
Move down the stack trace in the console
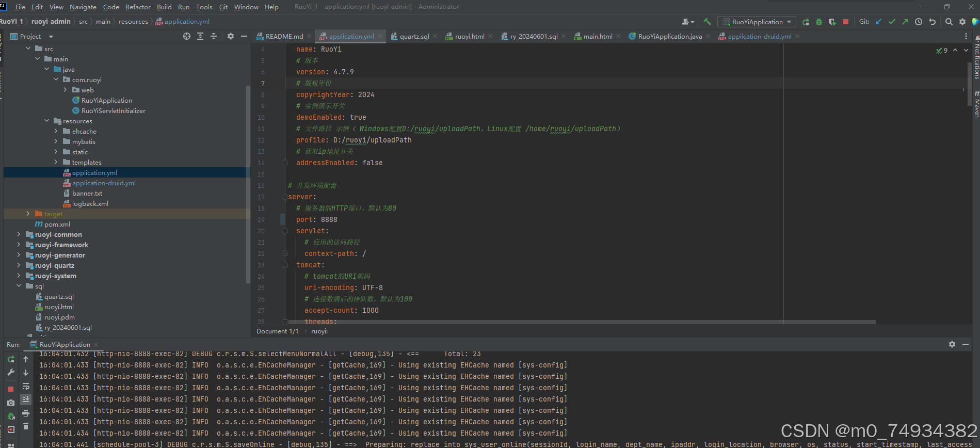coord(26,372)
